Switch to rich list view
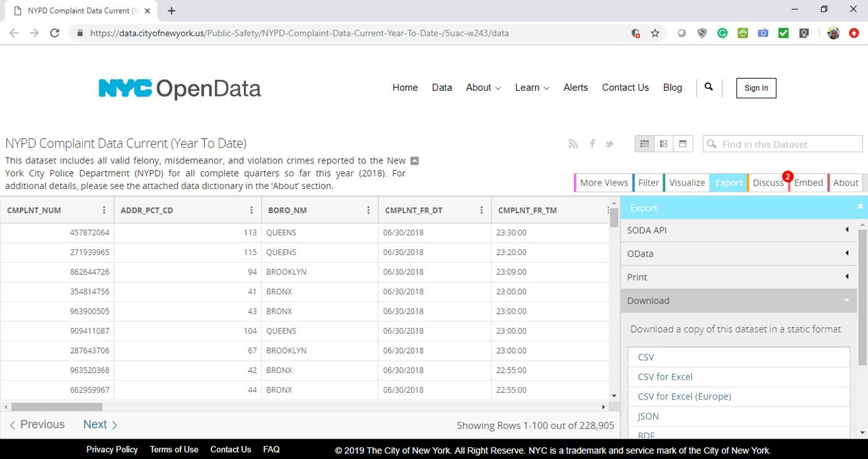 pyautogui.click(x=664, y=144)
